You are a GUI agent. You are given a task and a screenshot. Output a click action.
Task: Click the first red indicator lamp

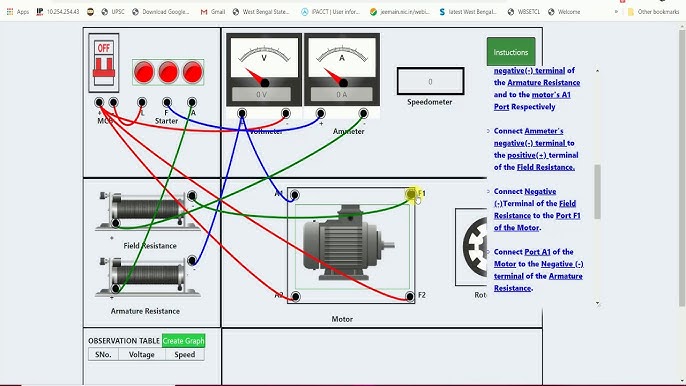click(x=144, y=72)
